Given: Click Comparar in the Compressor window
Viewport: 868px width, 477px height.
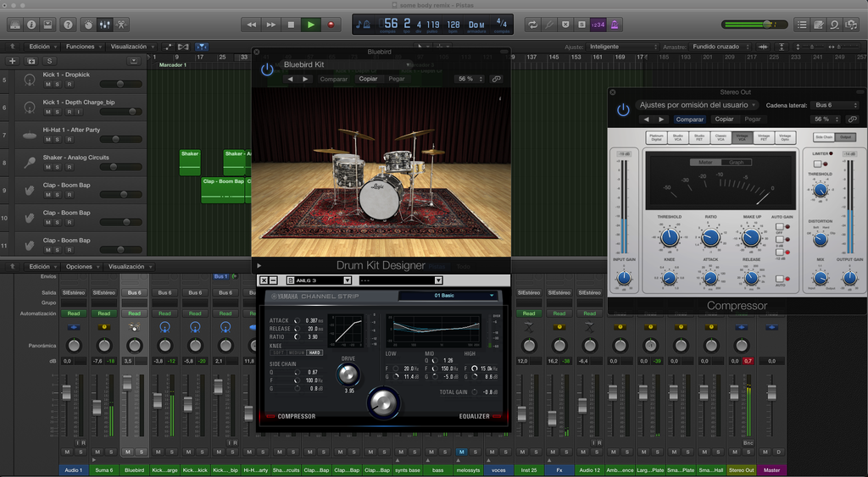Looking at the screenshot, I should pyautogui.click(x=690, y=119).
